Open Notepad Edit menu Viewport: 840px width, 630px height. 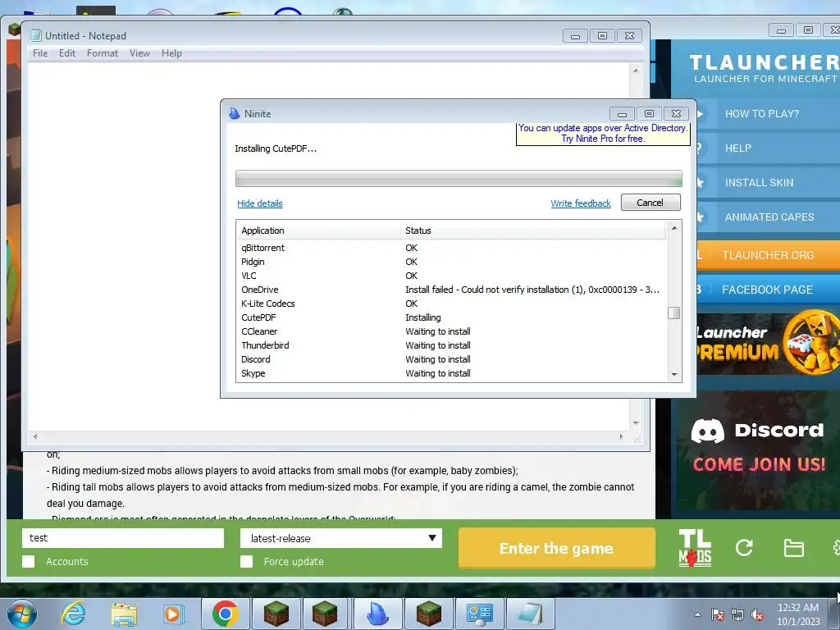67,53
